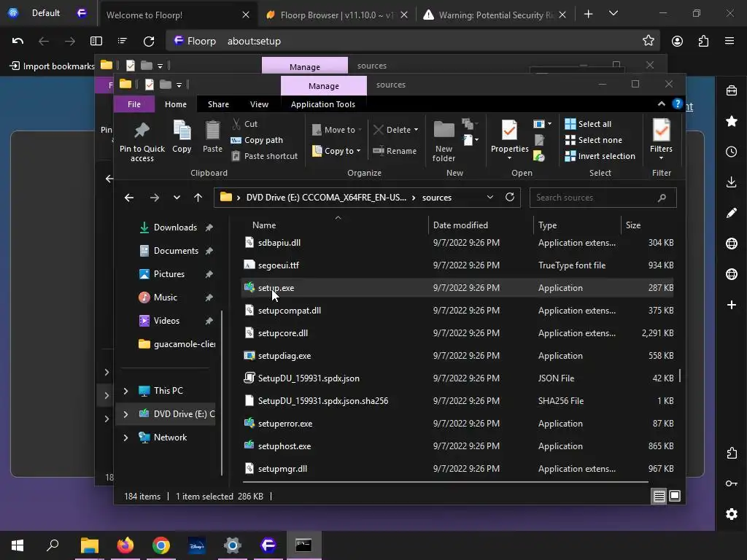This screenshot has height=560, width=747.
Task: Switch to the View ribbon tab
Action: tap(259, 104)
